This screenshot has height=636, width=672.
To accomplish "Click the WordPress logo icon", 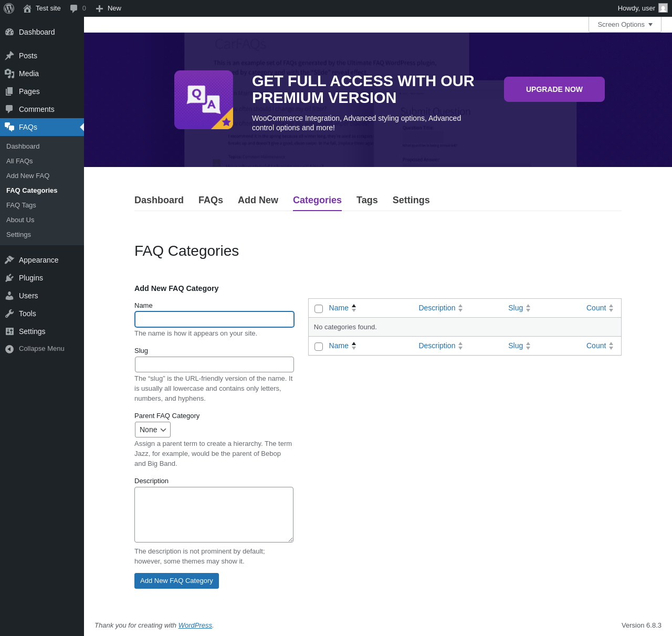I will [9, 8].
